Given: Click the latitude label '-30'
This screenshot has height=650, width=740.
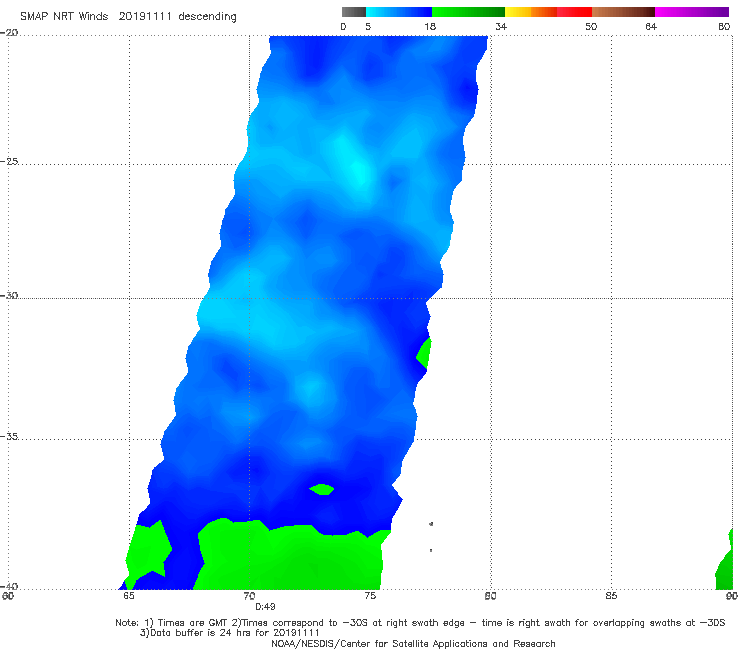Looking at the screenshot, I should (x=9, y=295).
